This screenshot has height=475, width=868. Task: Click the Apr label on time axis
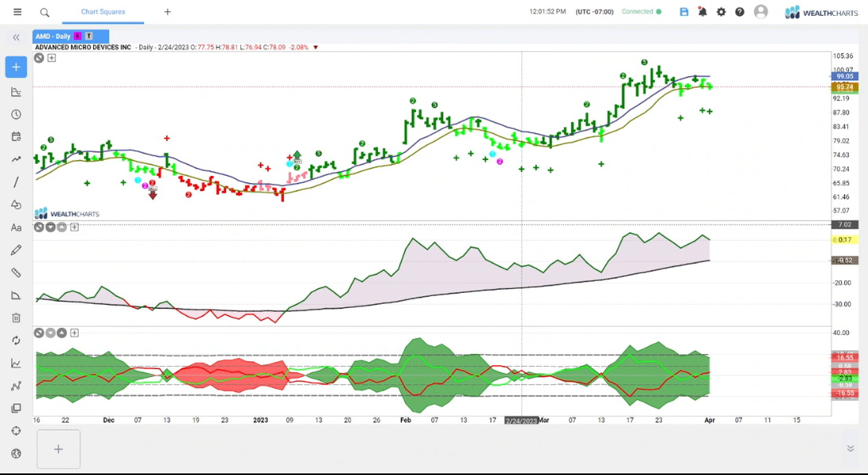tap(710, 420)
